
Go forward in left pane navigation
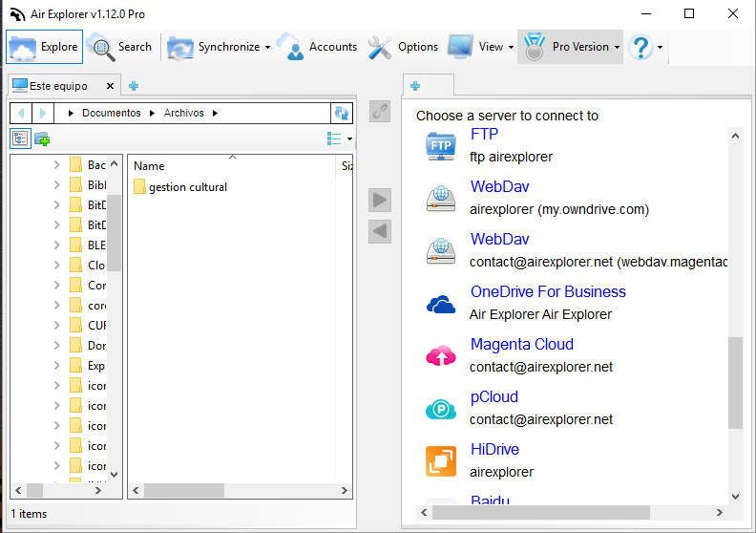[42, 113]
